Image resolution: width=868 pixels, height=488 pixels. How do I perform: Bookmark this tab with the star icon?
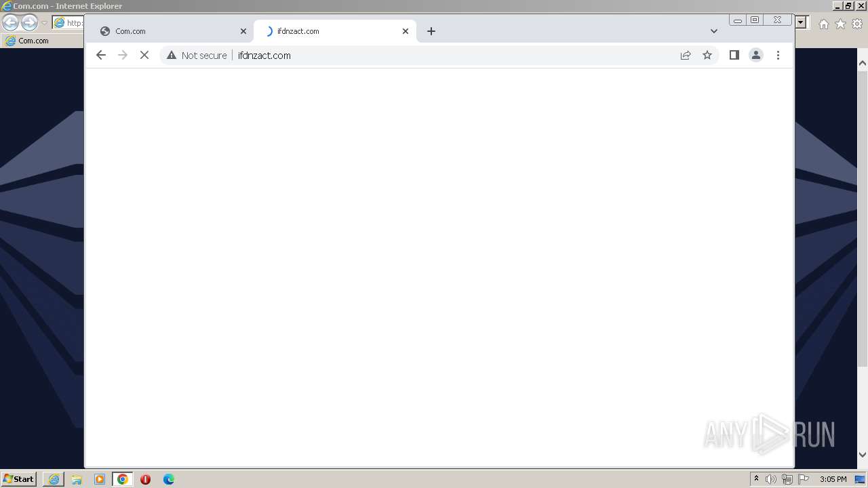[707, 56]
